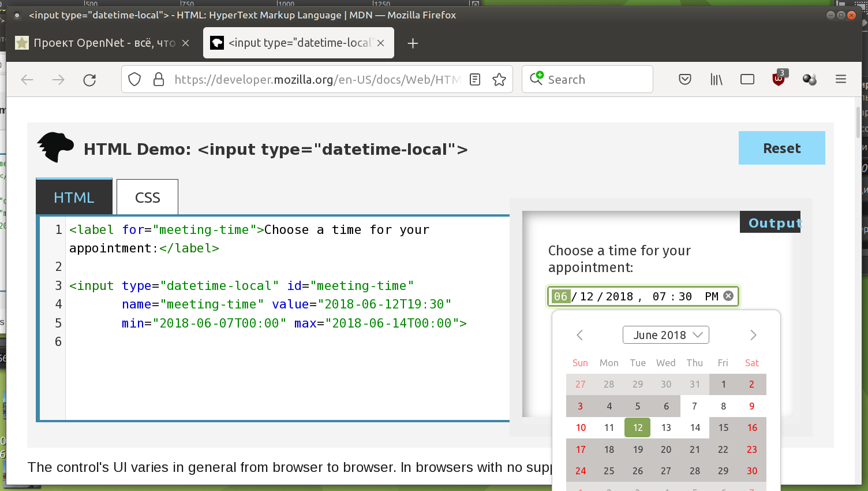Show site tracking protection shield info
Screen dimensions: 868x491
[x=134, y=80]
